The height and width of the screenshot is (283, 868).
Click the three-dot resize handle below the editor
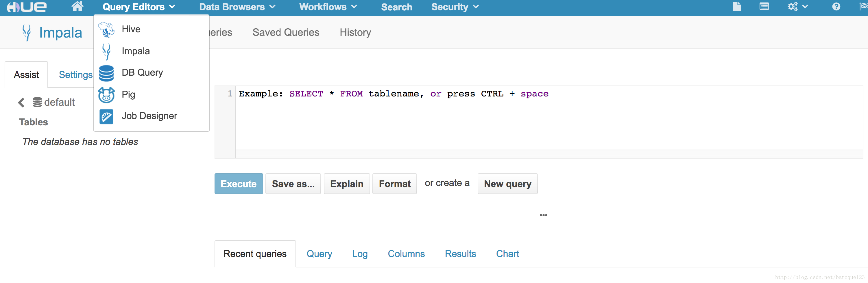click(543, 215)
